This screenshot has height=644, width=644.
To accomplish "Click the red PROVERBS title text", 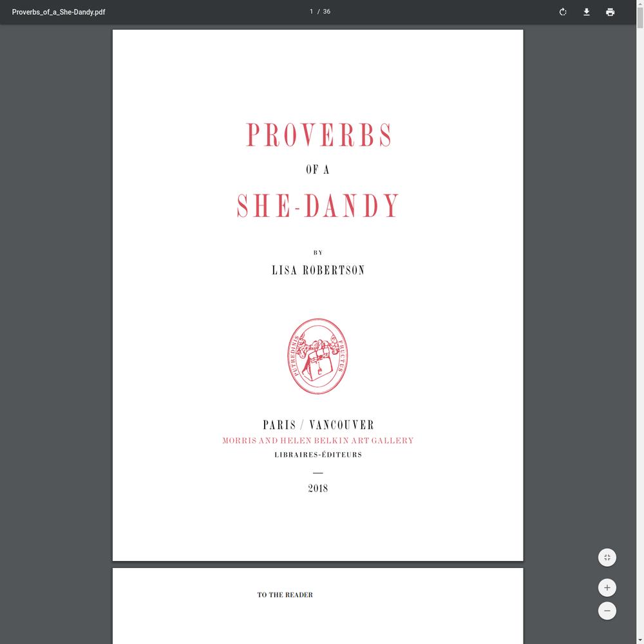I will [318, 135].
